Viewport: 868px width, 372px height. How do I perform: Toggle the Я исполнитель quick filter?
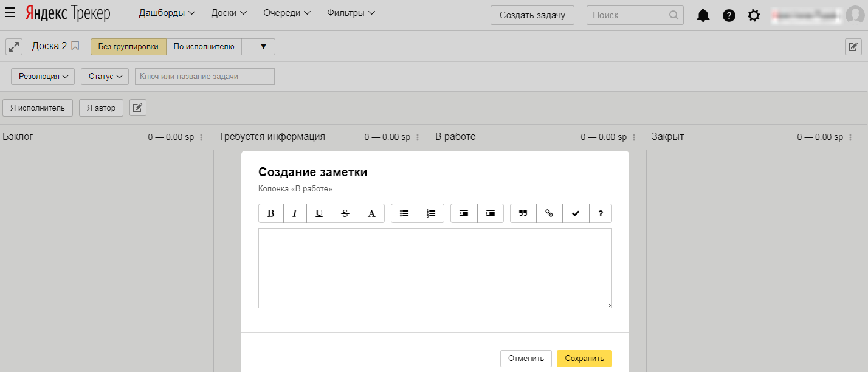(38, 108)
